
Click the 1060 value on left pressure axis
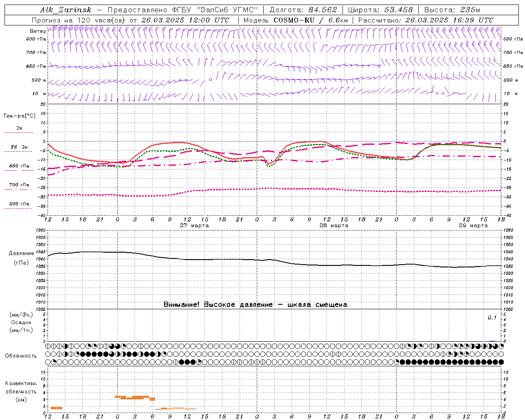click(41, 231)
